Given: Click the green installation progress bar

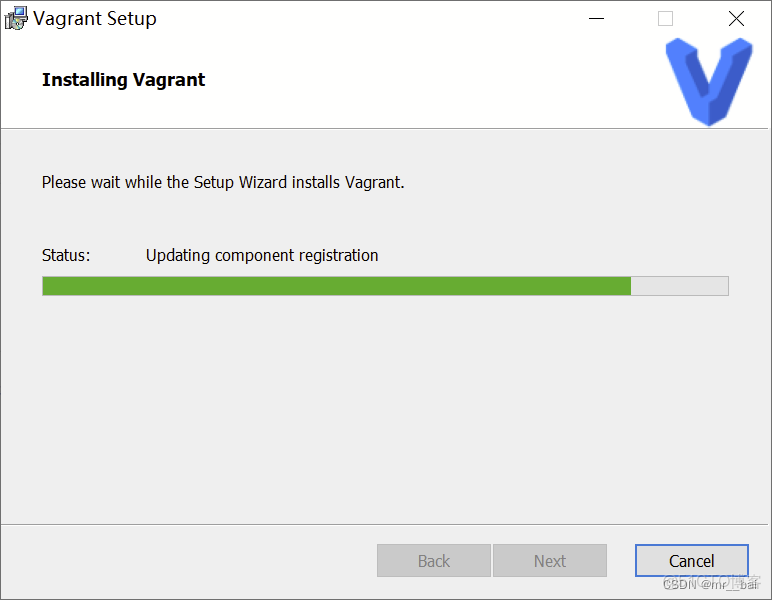Looking at the screenshot, I should click(385, 286).
